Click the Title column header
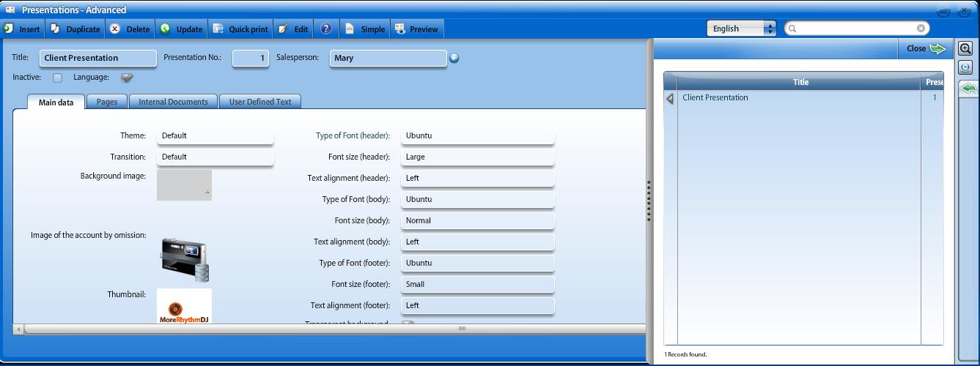Screen dimensions: 980x366 (800, 82)
